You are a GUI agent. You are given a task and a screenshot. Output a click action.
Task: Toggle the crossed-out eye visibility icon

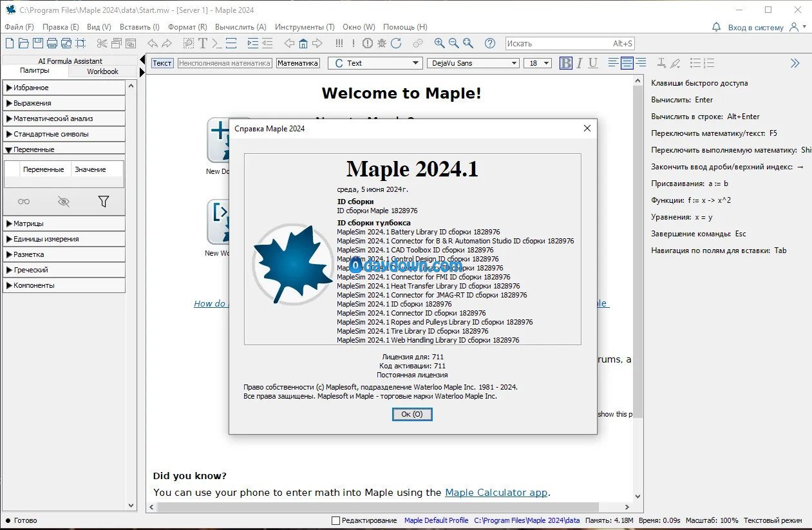pyautogui.click(x=63, y=202)
